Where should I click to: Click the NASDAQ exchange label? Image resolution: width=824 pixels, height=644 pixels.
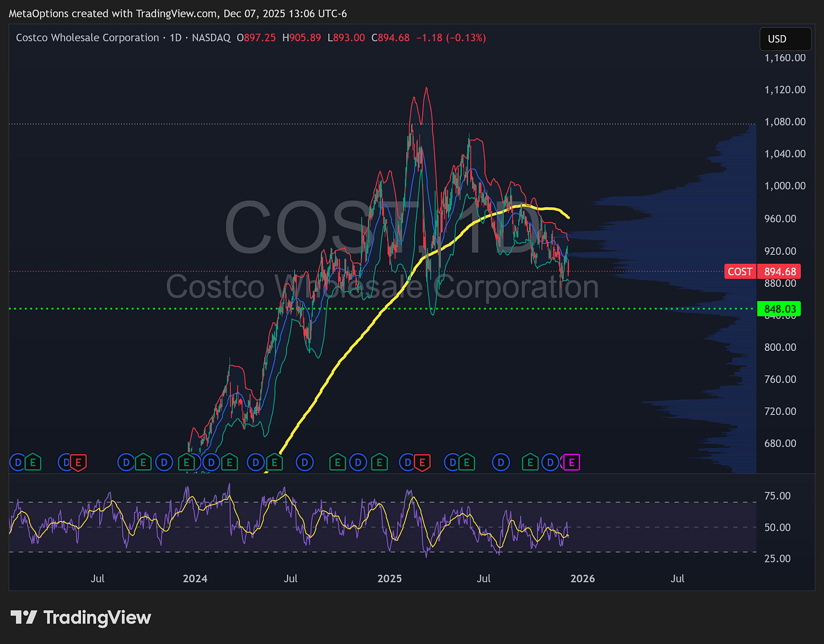tap(211, 37)
